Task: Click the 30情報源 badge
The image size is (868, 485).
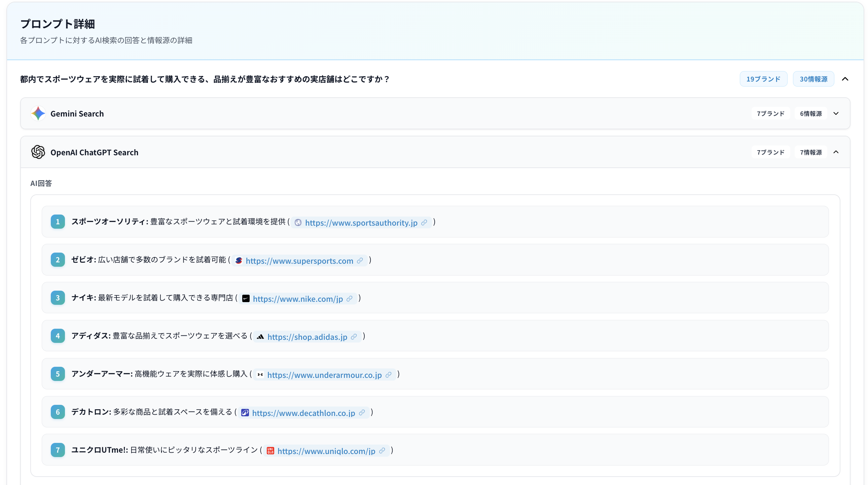Action: click(x=814, y=78)
